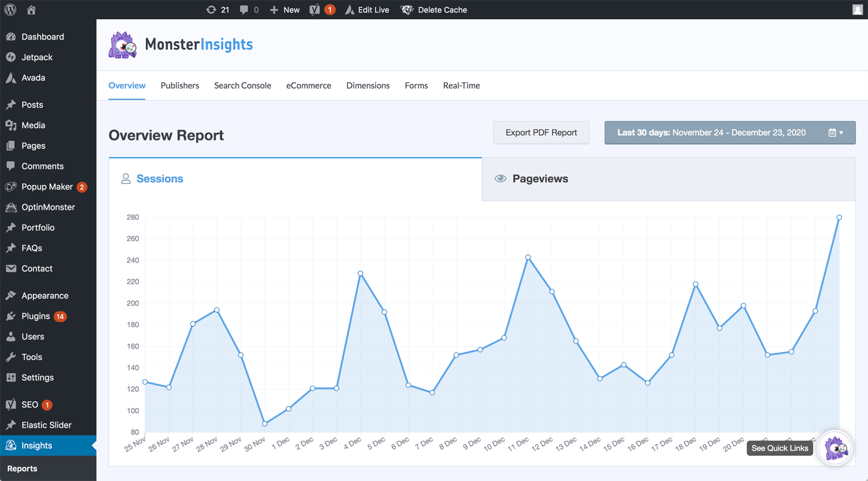This screenshot has height=481, width=868.
Task: Click the See Quick Links tooltip
Action: [x=779, y=449]
